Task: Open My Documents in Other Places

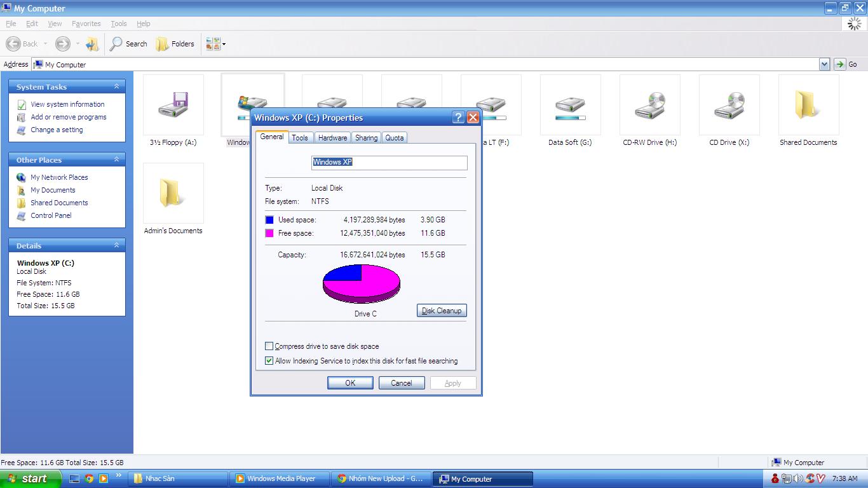Action: (53, 190)
